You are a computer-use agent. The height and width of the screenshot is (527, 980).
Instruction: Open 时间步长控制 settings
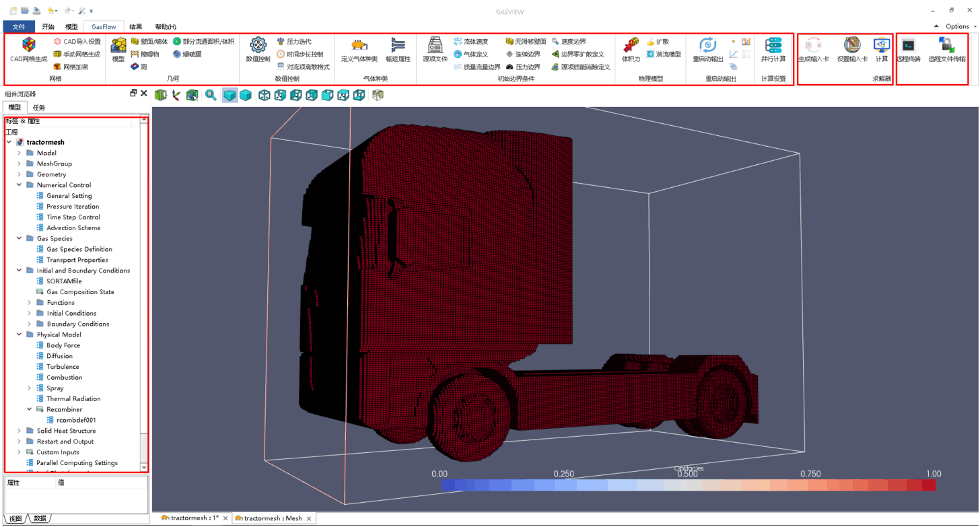(x=300, y=55)
